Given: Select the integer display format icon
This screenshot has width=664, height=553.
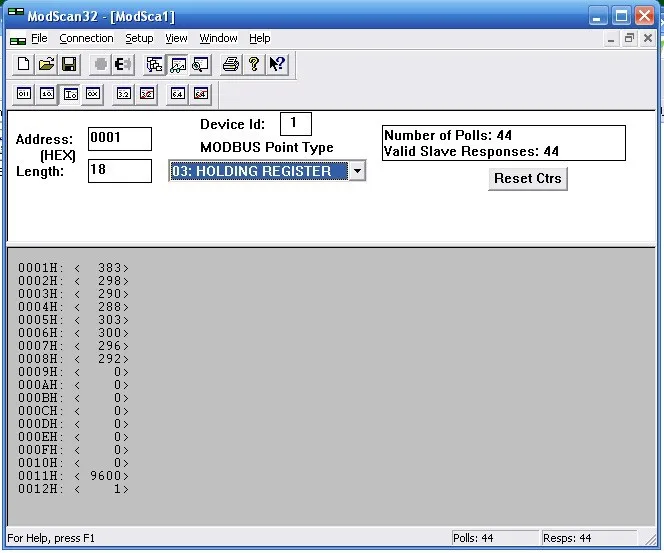Looking at the screenshot, I should tap(70, 94).
